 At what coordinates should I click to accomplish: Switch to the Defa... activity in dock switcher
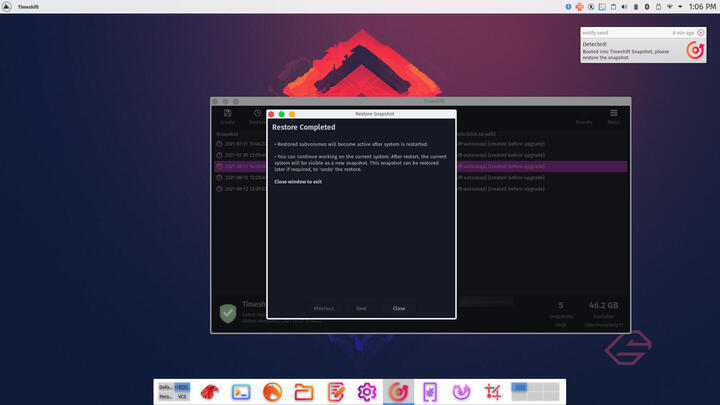tap(166, 387)
